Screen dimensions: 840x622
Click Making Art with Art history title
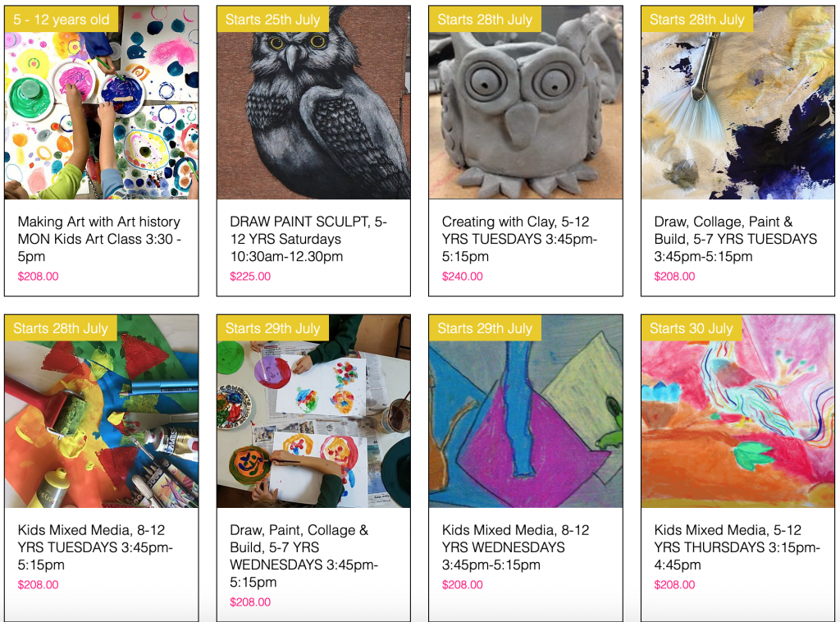(x=99, y=239)
